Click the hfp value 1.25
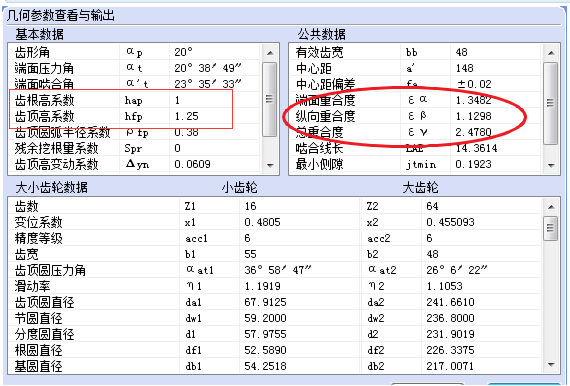The width and height of the screenshot is (570, 386). pos(186,116)
